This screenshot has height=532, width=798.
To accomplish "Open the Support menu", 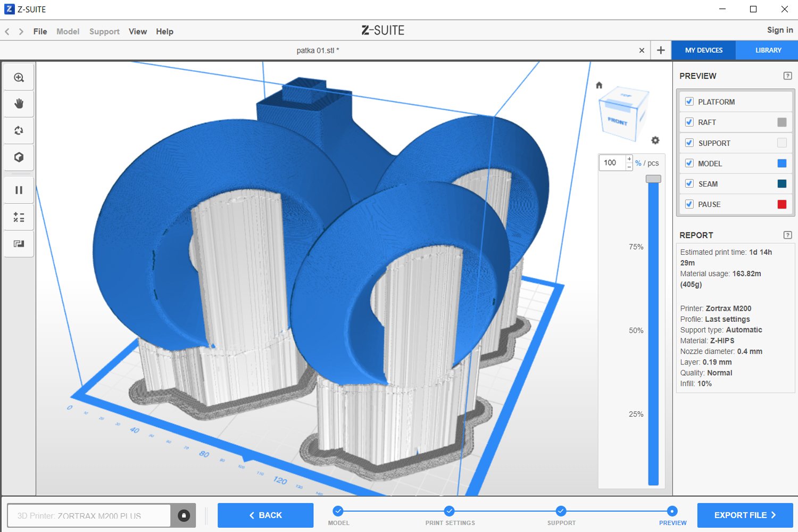I will pyautogui.click(x=104, y=31).
